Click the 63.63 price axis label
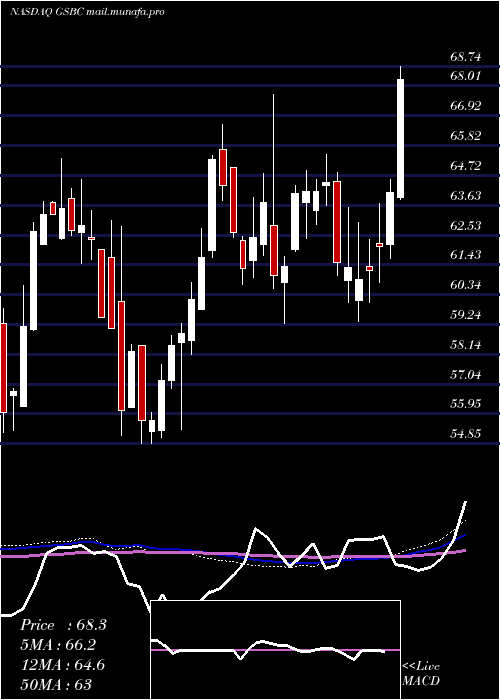Image resolution: width=500 pixels, height=700 pixels. click(466, 196)
